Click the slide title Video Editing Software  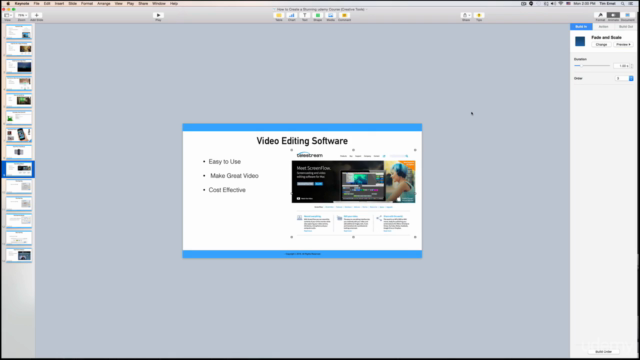[x=302, y=141]
